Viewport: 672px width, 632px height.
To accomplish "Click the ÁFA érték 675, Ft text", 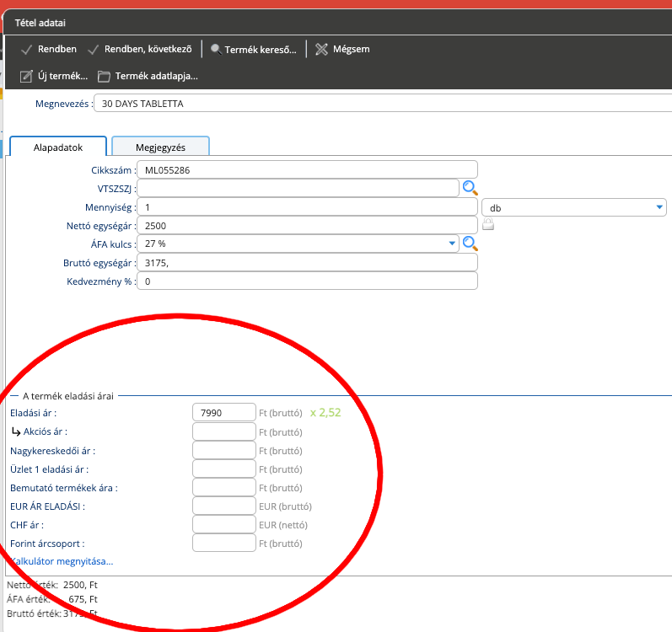I will pyautogui.click(x=52, y=599).
